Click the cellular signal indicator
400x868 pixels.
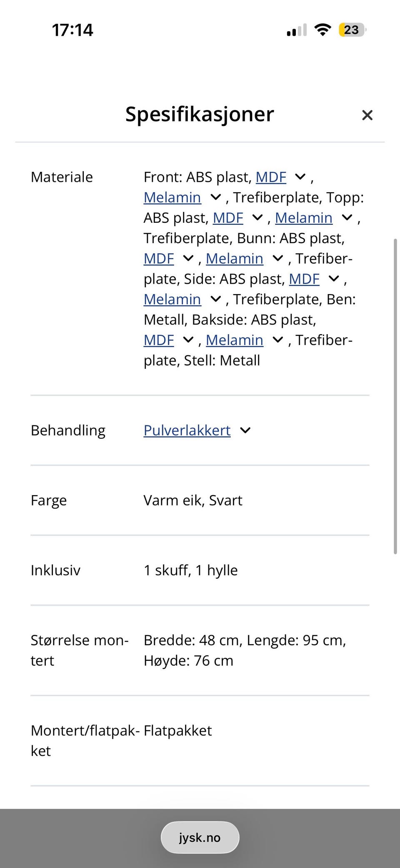296,29
